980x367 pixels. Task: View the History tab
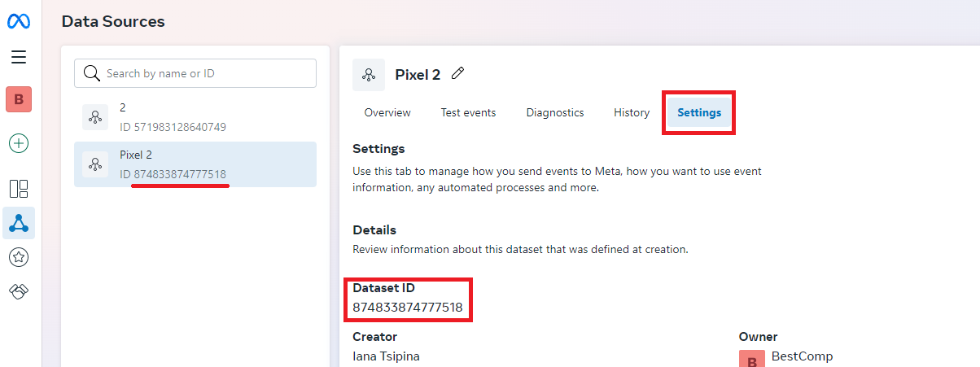pyautogui.click(x=632, y=113)
